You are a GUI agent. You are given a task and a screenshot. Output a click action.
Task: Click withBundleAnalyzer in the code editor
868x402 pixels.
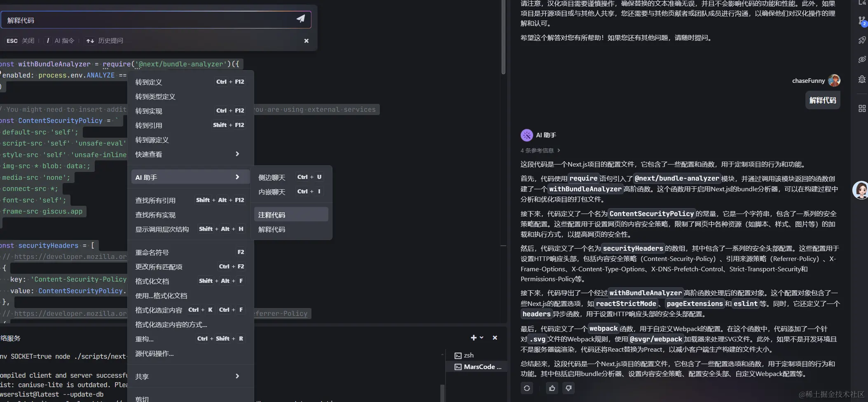point(54,64)
